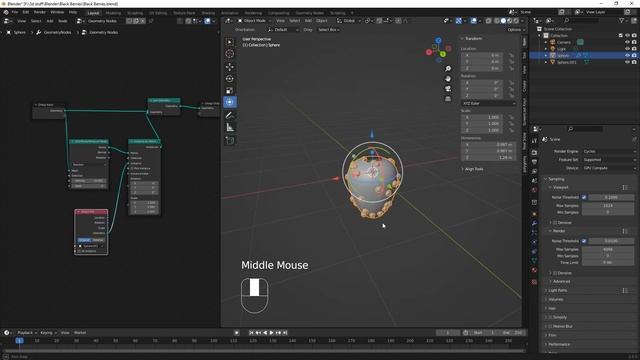
Task: Adjust Render Max Samples 4096 field
Action: click(607, 249)
